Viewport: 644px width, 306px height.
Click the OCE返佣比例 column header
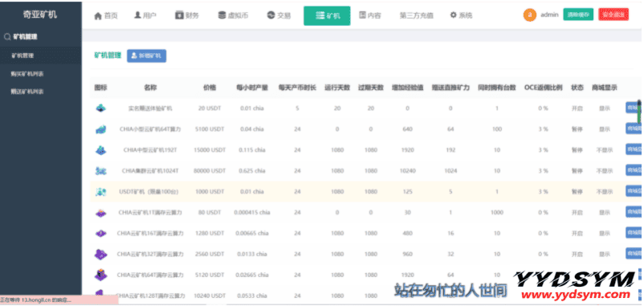point(544,88)
